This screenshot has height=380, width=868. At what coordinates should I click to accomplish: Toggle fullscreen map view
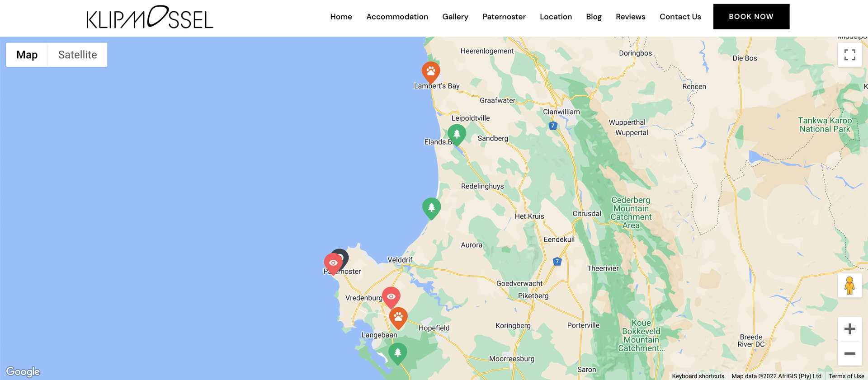point(849,55)
